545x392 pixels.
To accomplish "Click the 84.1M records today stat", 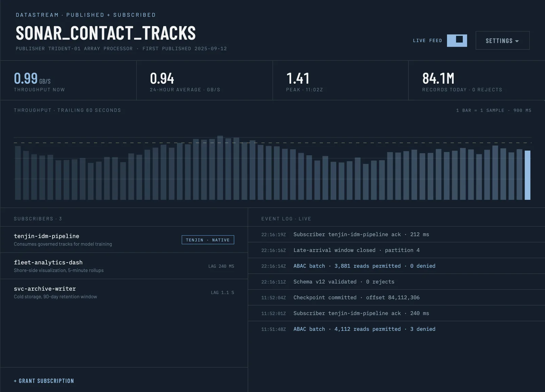I will click(x=477, y=81).
